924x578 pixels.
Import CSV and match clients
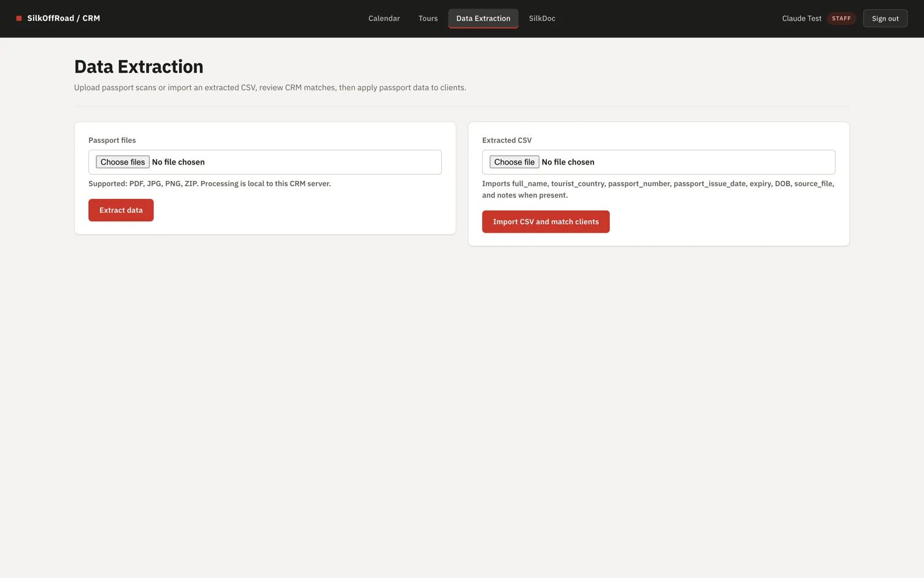546,222
